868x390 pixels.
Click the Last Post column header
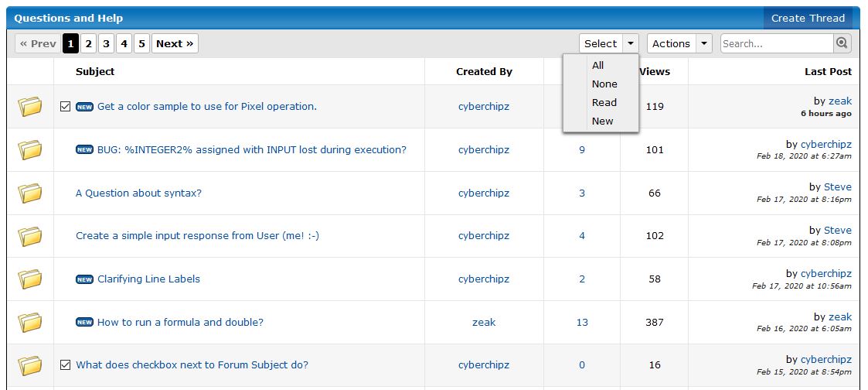point(828,71)
